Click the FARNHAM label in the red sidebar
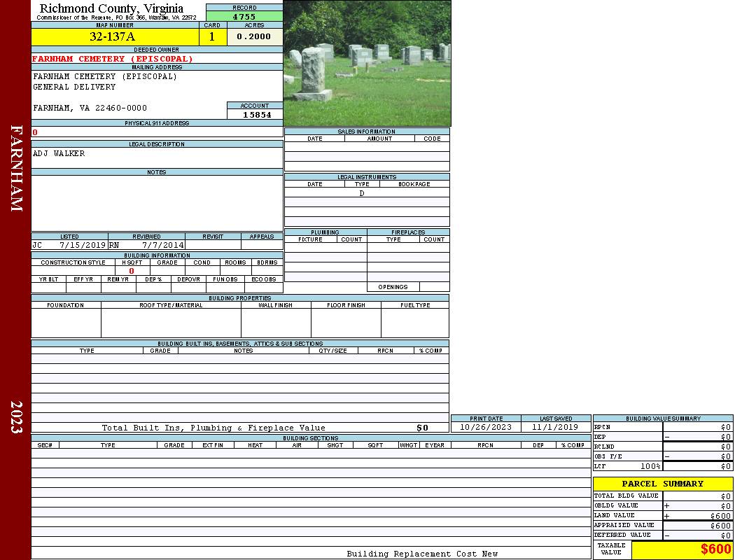The image size is (735, 560). click(16, 168)
